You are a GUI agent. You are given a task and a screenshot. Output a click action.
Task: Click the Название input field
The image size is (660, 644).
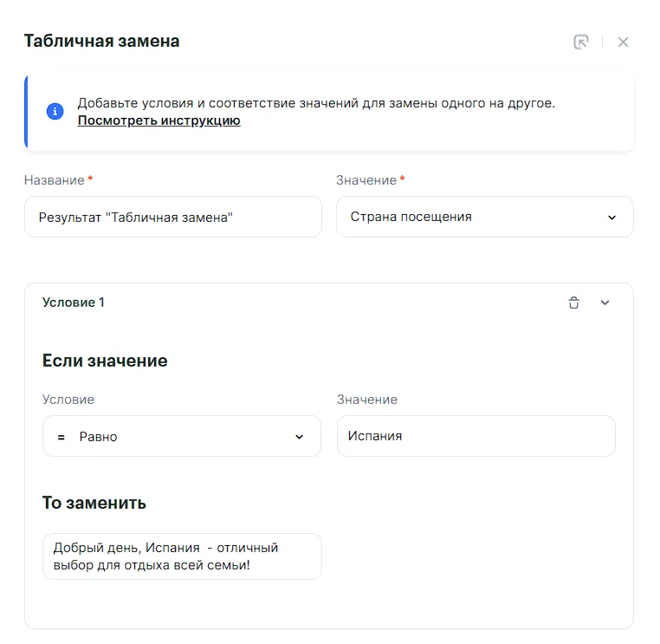[x=172, y=217]
